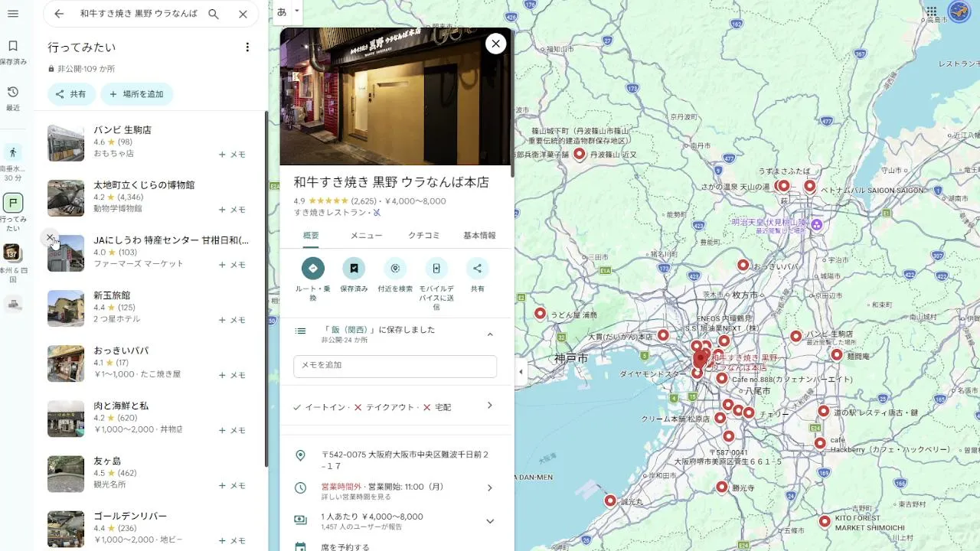The width and height of the screenshot is (980, 551).
Task: Expand the イートイン・テイクアウト service options
Action: (490, 406)
